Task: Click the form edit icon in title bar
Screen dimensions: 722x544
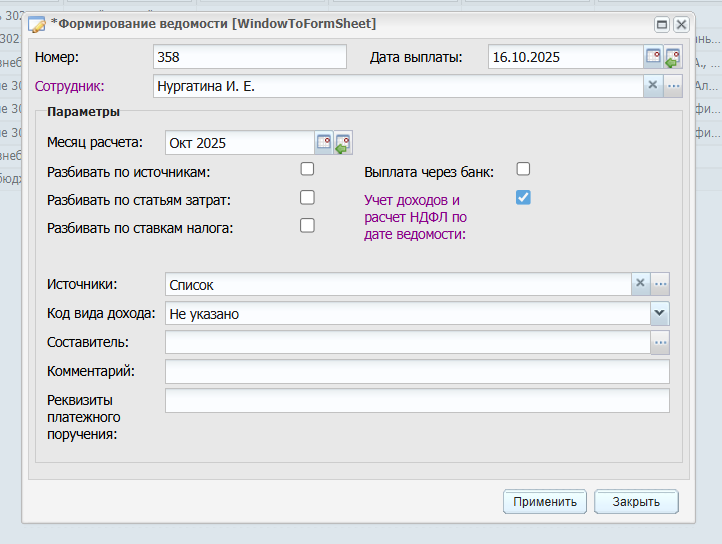Action: (37, 24)
